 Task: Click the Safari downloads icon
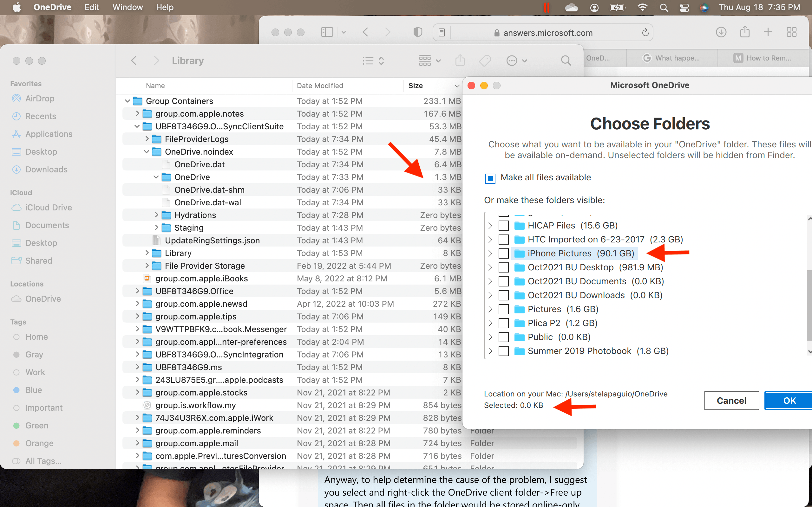point(721,32)
